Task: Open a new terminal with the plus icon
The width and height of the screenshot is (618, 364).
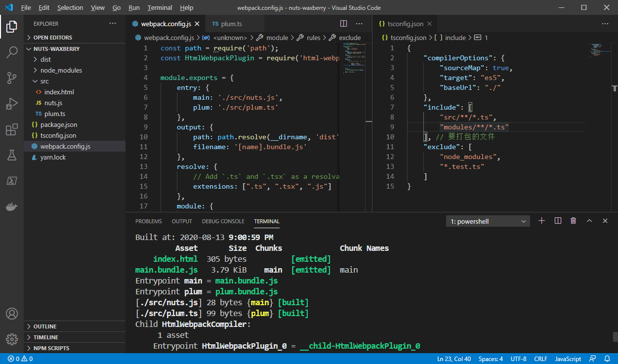Action: (541, 221)
